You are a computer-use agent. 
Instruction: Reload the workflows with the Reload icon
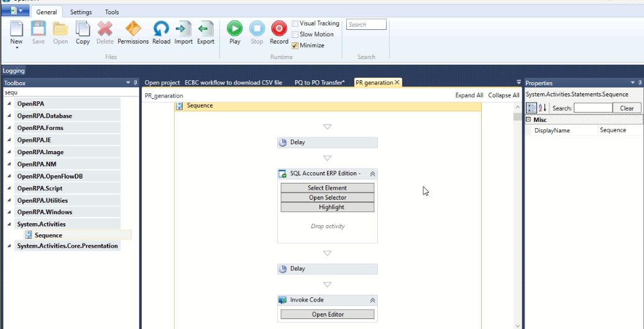click(161, 29)
